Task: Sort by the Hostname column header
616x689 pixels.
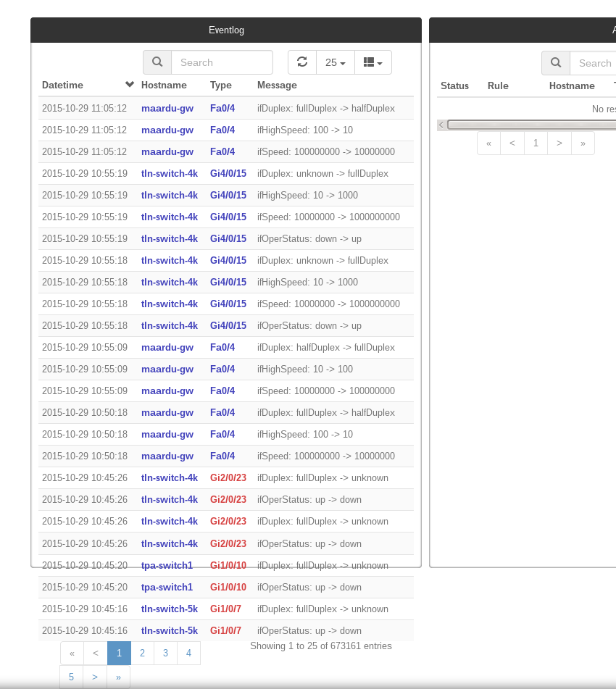Action: [x=164, y=85]
